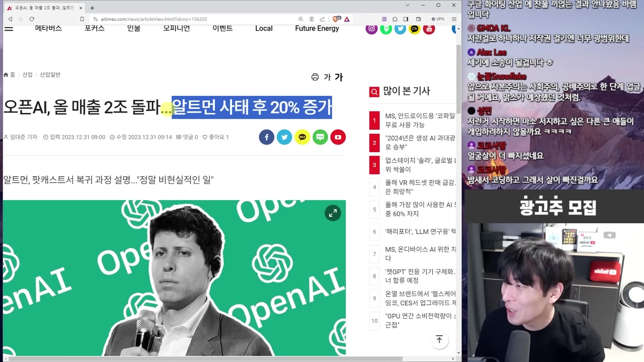
Task: Open the green Naver header icon
Action: pos(386,29)
